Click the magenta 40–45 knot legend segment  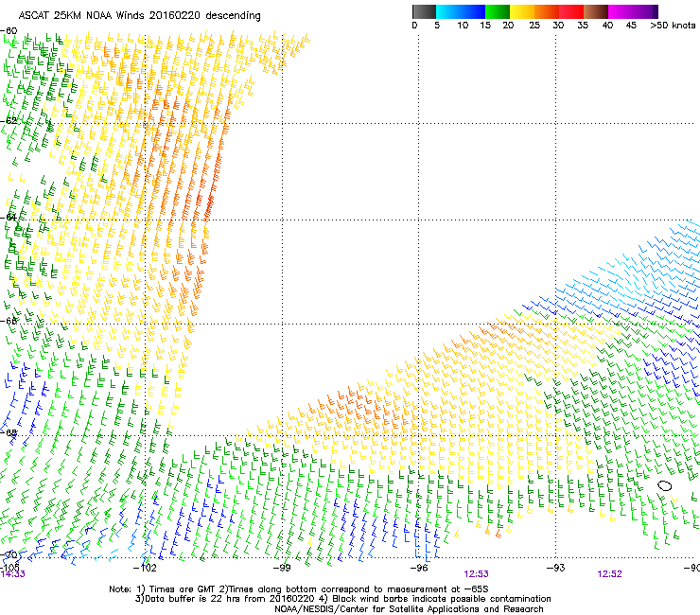tap(621, 11)
